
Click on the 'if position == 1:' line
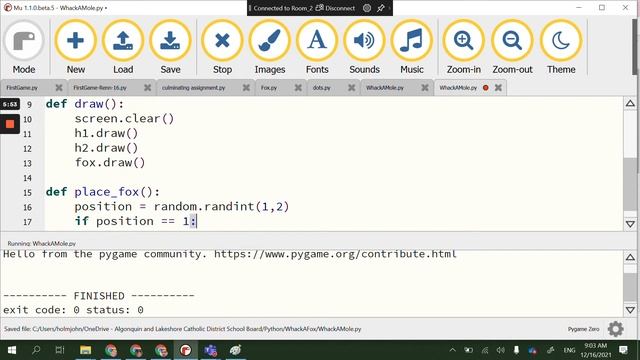coord(136,221)
